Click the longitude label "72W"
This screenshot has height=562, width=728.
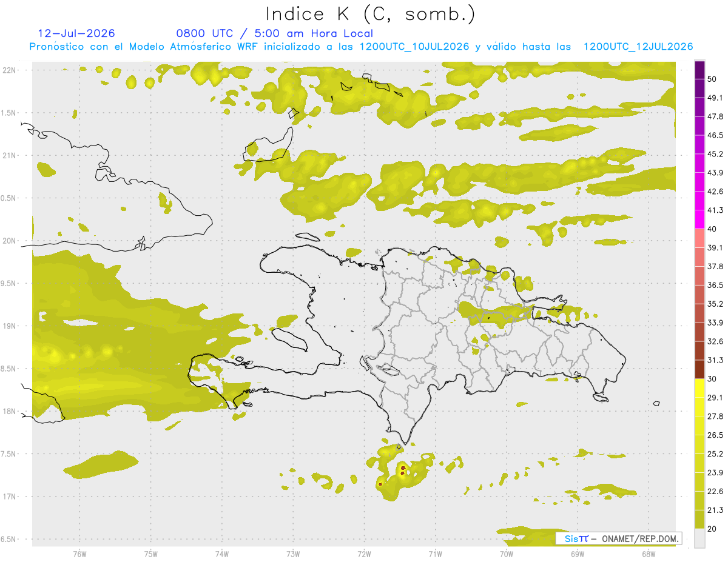pyautogui.click(x=364, y=554)
